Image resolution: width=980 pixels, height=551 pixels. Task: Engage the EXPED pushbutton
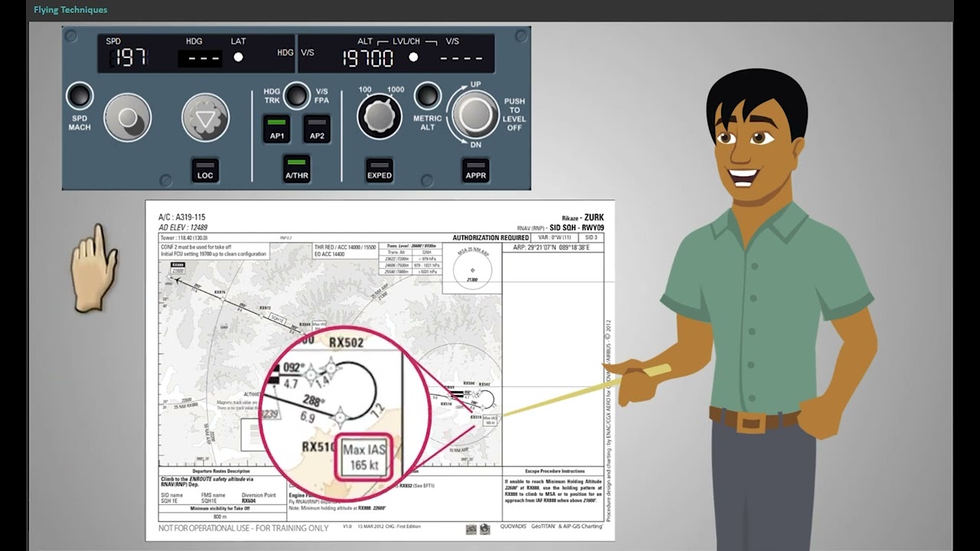pyautogui.click(x=379, y=170)
